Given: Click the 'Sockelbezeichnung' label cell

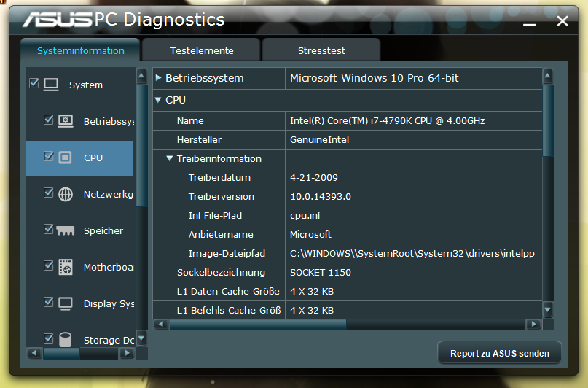Looking at the screenshot, I should pyautogui.click(x=219, y=273).
